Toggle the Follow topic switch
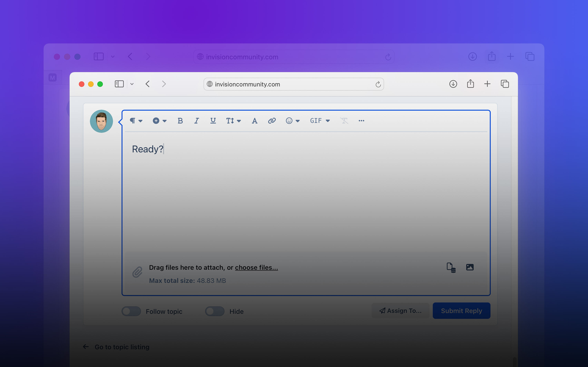 (x=131, y=311)
